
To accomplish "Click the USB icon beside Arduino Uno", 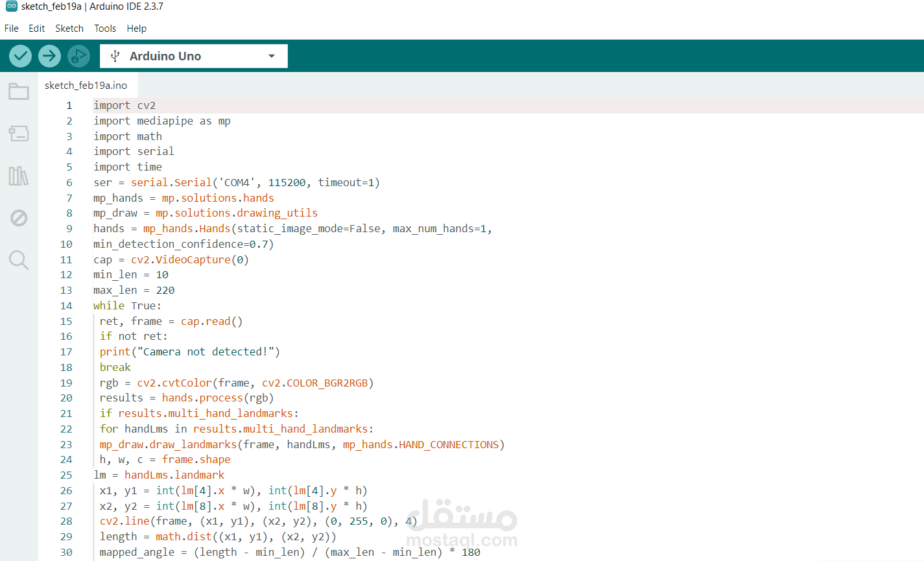I will tap(115, 56).
